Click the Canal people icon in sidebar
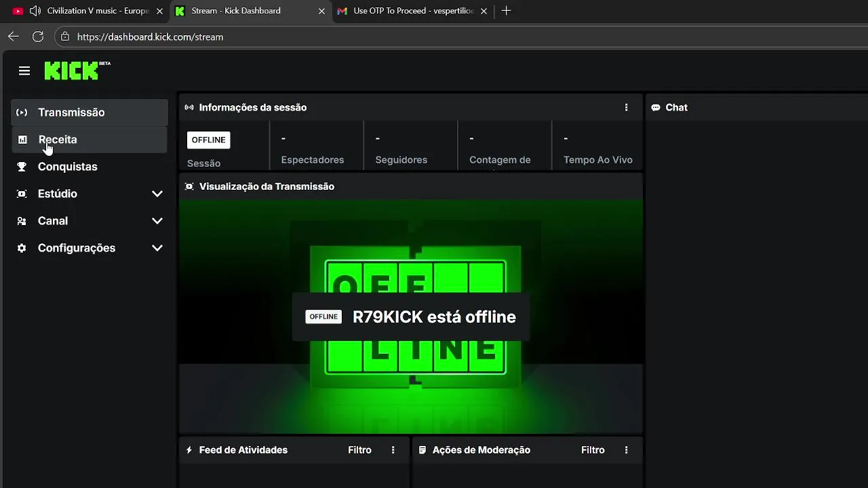The width and height of the screenshot is (868, 488). click(22, 221)
